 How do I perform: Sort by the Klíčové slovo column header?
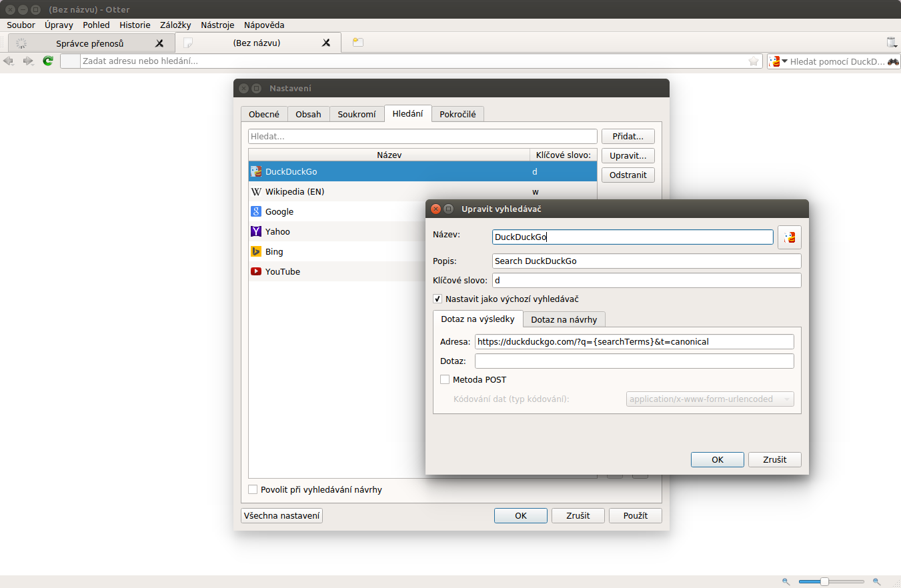(564, 155)
